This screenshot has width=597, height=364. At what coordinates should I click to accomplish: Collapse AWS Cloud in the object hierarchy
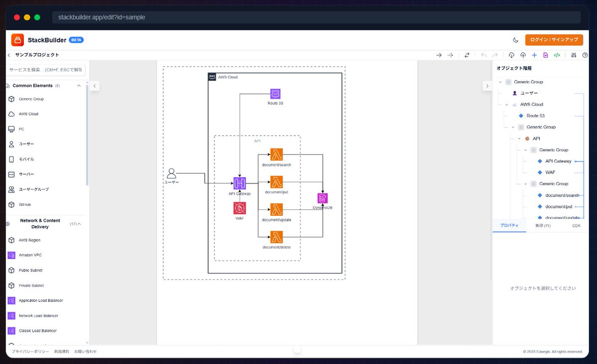(506, 104)
